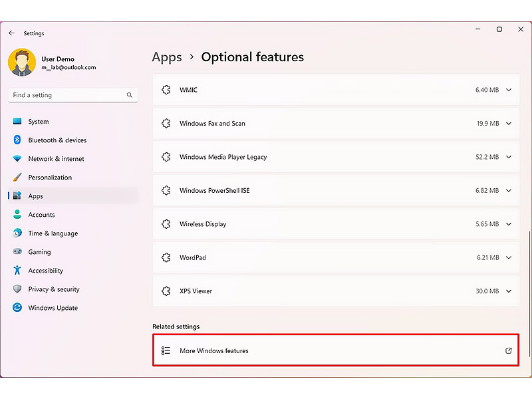
Task: Click the Privacy shield icon
Action: click(17, 289)
